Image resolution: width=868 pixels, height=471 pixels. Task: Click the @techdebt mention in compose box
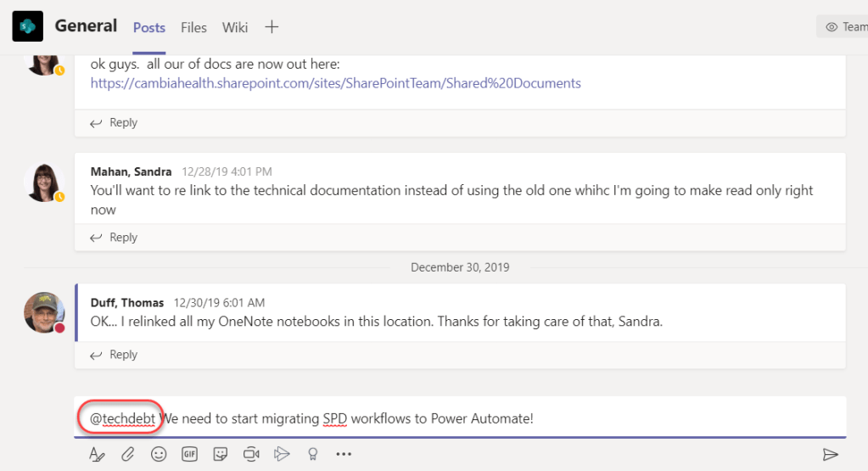122,418
